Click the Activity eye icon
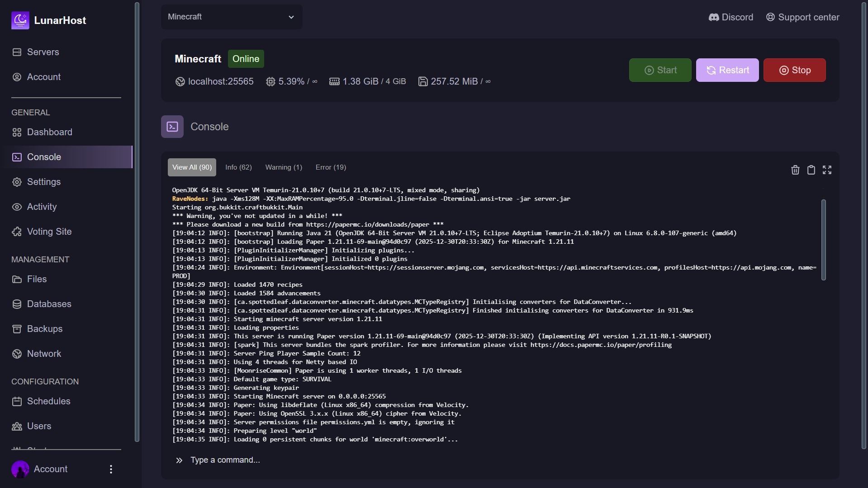 pyautogui.click(x=17, y=207)
